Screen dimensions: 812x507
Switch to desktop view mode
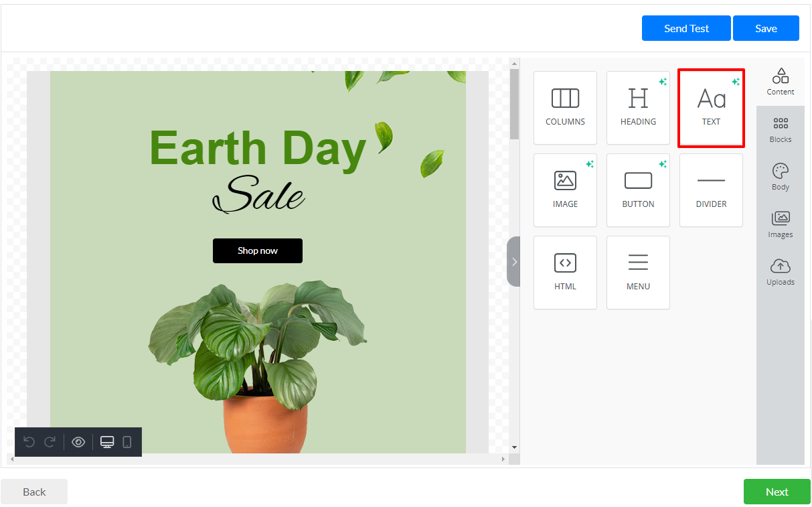[x=107, y=442]
